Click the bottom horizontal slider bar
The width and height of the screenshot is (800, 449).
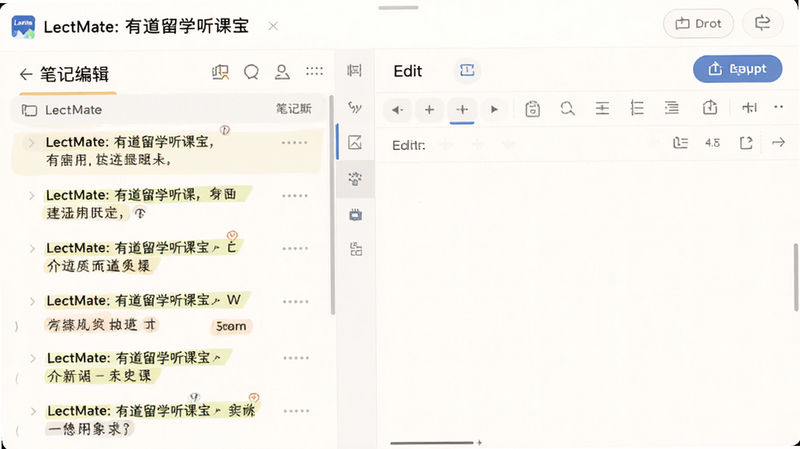tap(433, 443)
